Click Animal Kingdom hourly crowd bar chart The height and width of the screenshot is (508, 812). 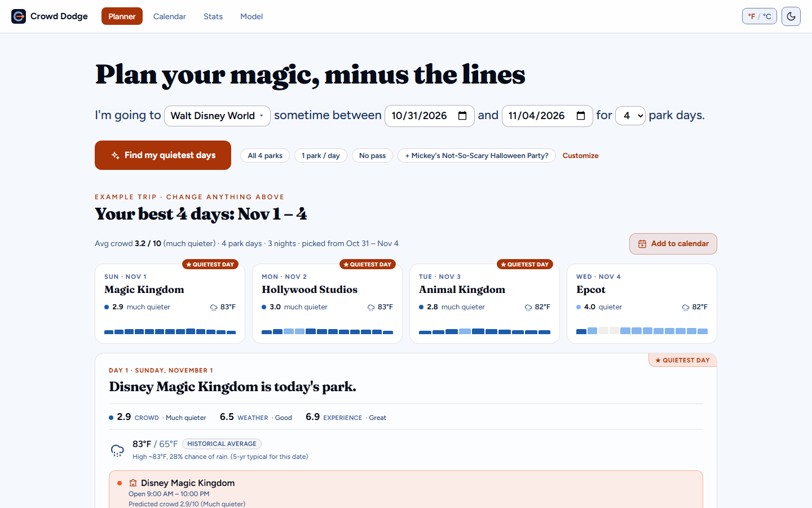484,331
